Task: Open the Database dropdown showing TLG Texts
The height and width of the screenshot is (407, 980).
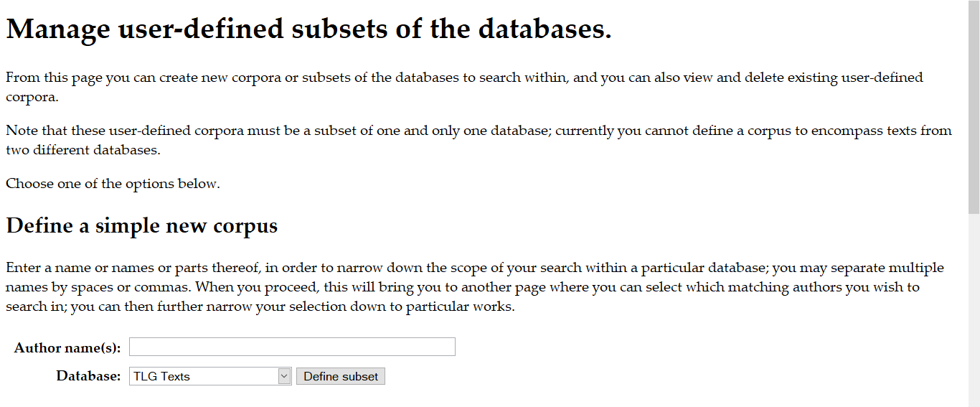Action: [210, 376]
